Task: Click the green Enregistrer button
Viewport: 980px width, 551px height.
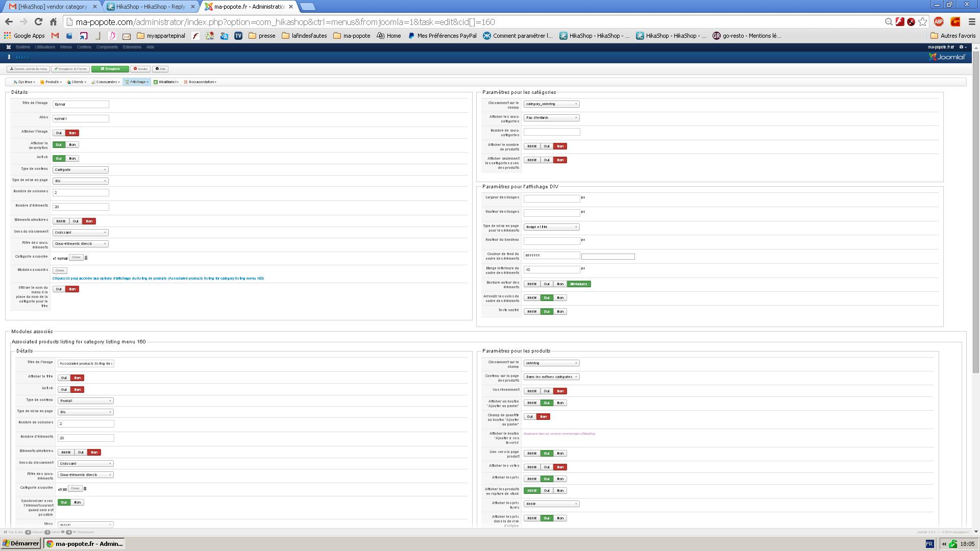Action: (x=110, y=69)
